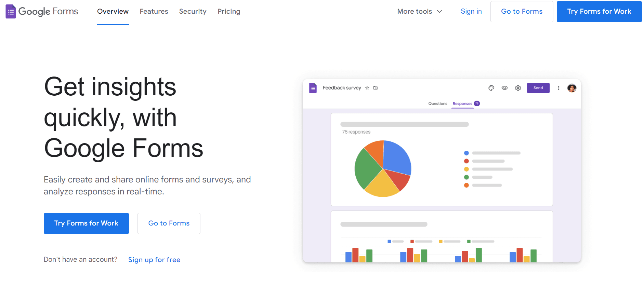Switch to the Pricing tab
Viewport: 644px width, 287px height.
[x=229, y=11]
